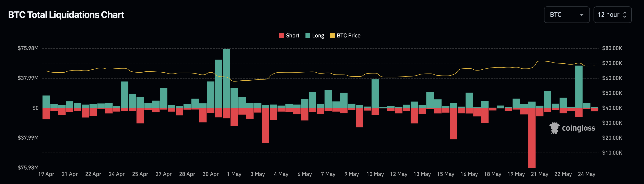Toggle the BTC Price legend label
This screenshot has width=644, height=184.
[348, 36]
